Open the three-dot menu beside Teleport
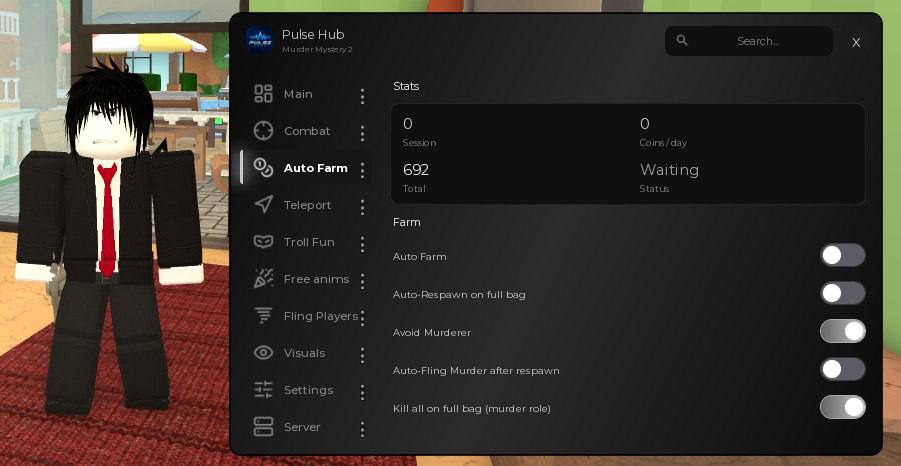901x466 pixels. pos(362,207)
